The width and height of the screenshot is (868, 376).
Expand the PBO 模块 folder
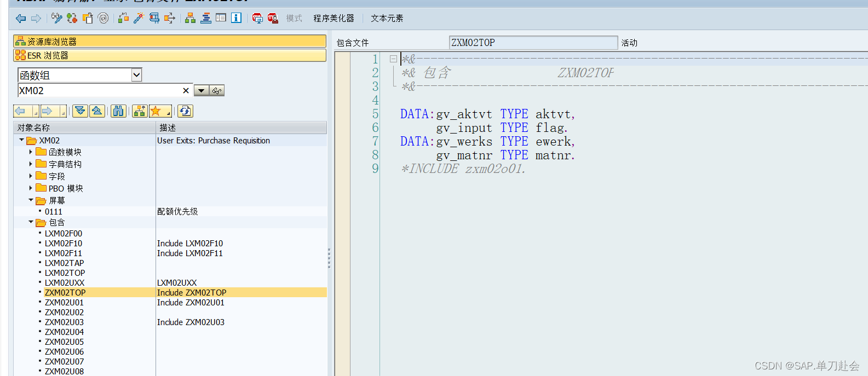[31, 188]
